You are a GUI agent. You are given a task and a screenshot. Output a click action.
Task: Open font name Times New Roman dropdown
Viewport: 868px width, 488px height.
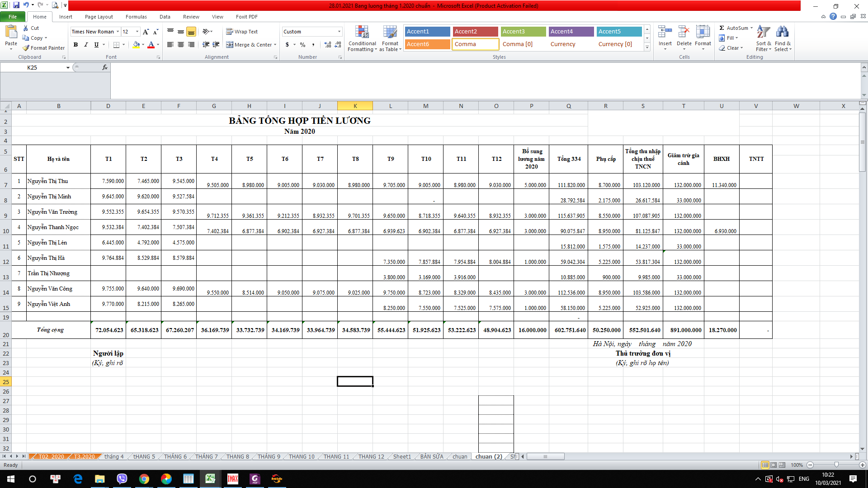click(118, 32)
